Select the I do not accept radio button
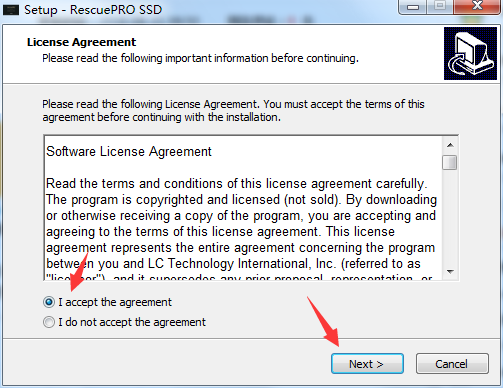Screen dimensions: 503x388 (x=49, y=322)
